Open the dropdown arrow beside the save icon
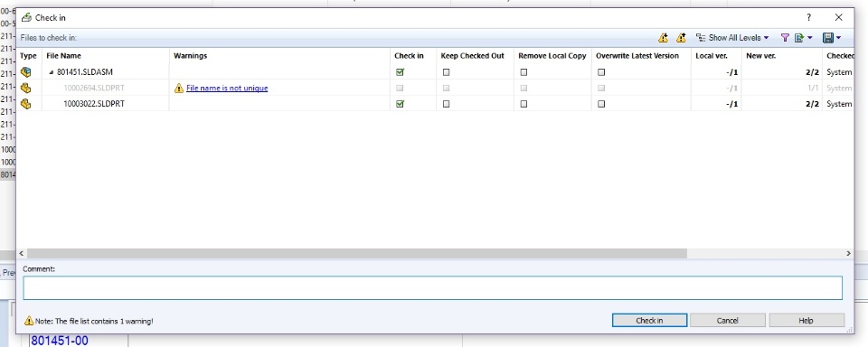The height and width of the screenshot is (347, 868). 839,38
